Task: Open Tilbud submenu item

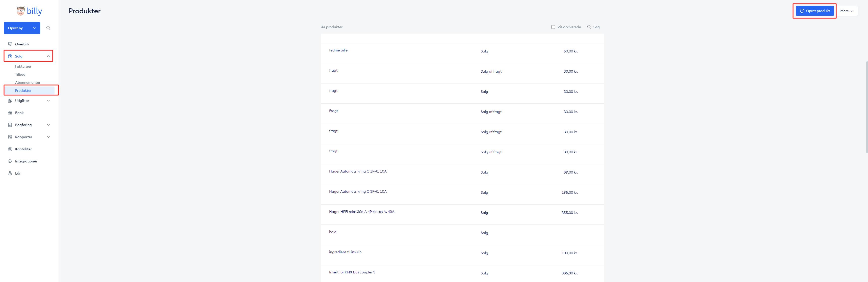Action: [x=20, y=74]
